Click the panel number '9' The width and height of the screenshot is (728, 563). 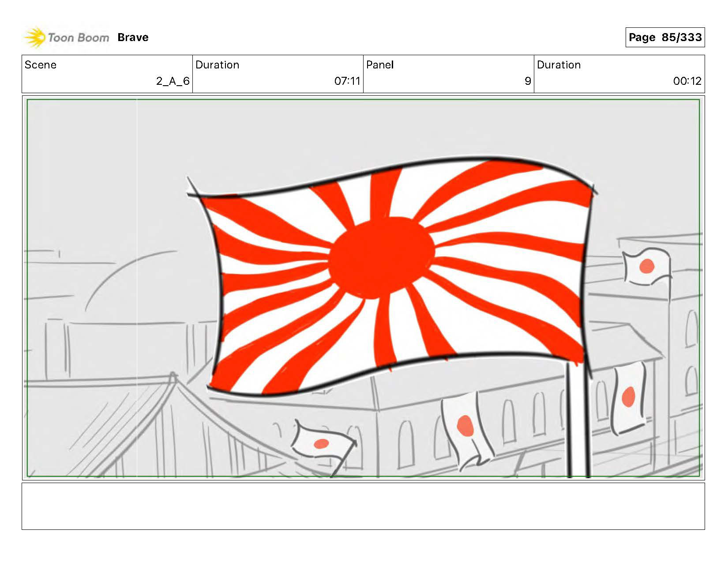pyautogui.click(x=528, y=81)
